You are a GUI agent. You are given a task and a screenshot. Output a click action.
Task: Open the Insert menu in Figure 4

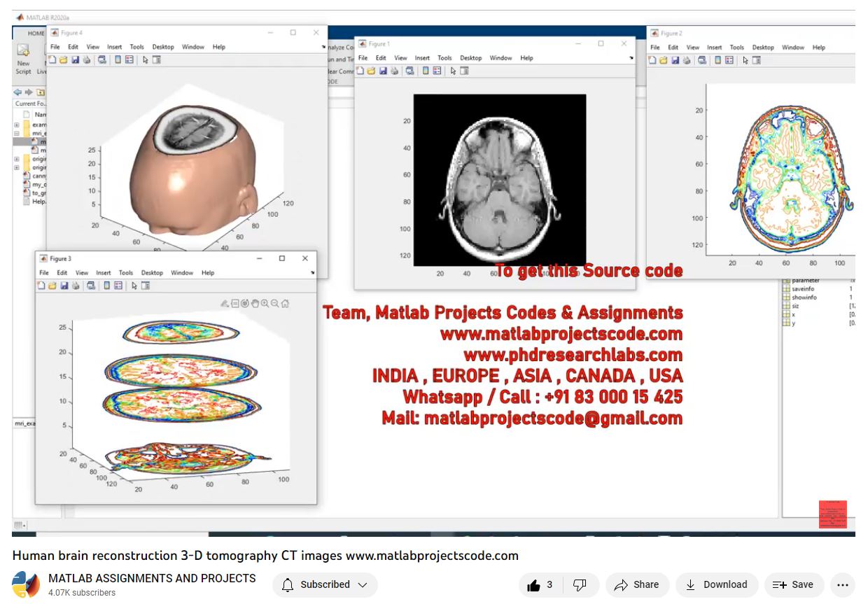114,47
